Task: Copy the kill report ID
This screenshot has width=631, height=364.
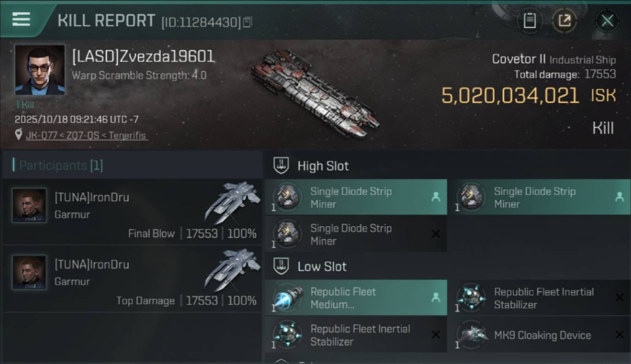Action: pos(248,22)
